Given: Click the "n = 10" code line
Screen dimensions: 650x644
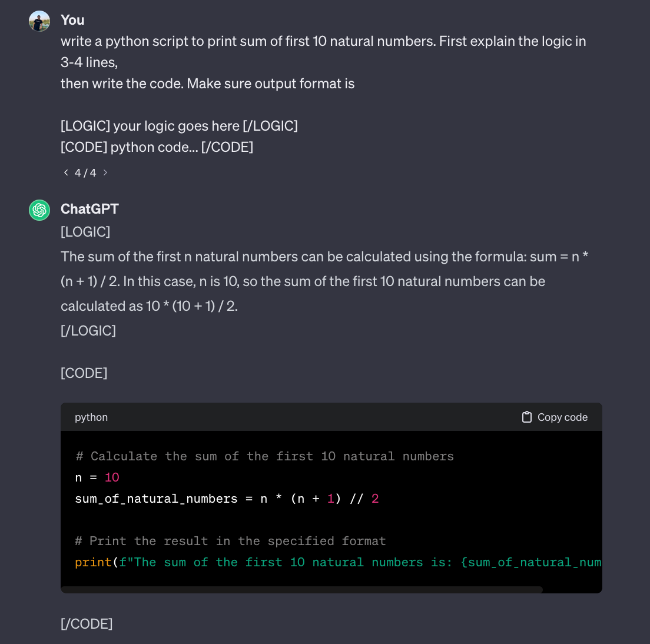Looking at the screenshot, I should [x=97, y=477].
